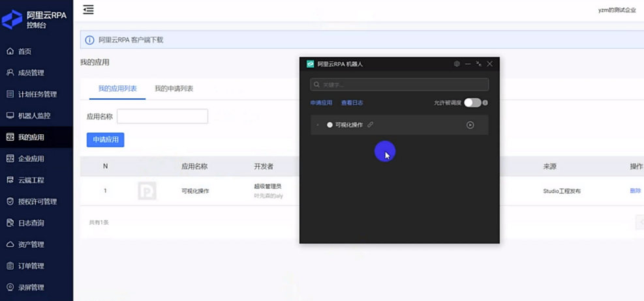Viewport: 644px width, 301px height.
Task: Click 删除 link in the table row
Action: pyautogui.click(x=636, y=191)
